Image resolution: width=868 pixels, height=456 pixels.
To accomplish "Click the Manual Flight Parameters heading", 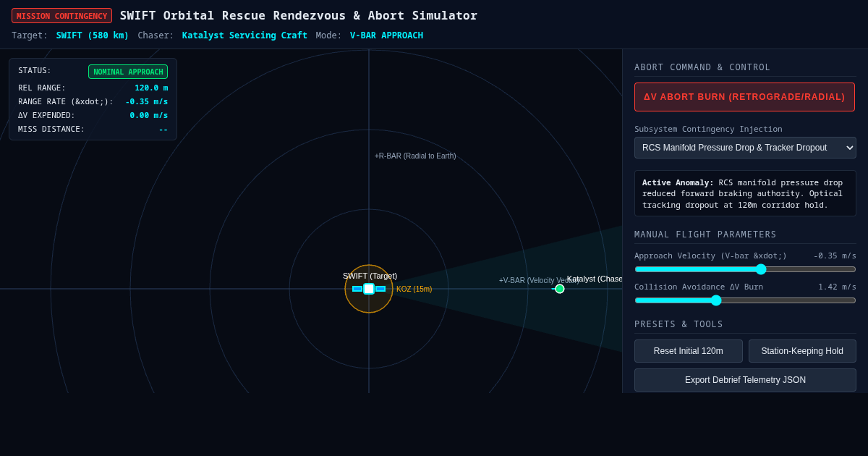I will coord(705,235).
